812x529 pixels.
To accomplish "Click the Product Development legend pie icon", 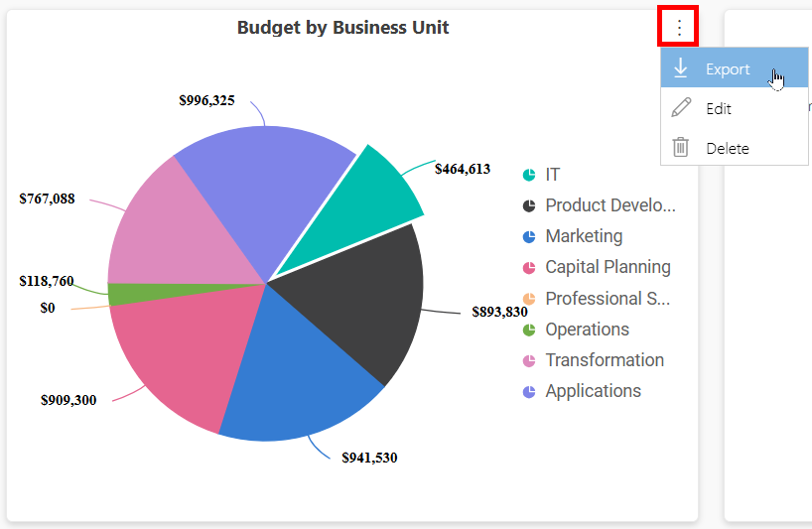I will pos(529,206).
